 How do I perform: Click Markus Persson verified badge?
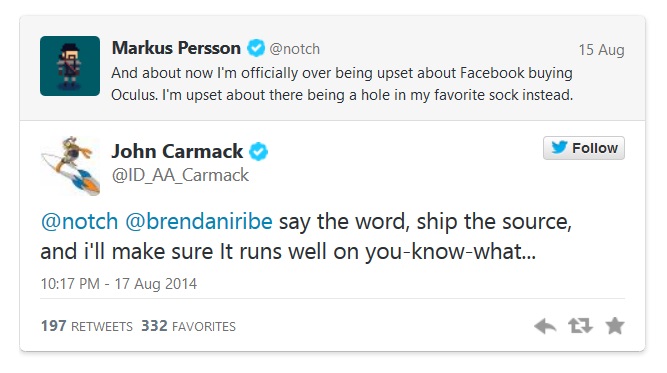coord(256,48)
